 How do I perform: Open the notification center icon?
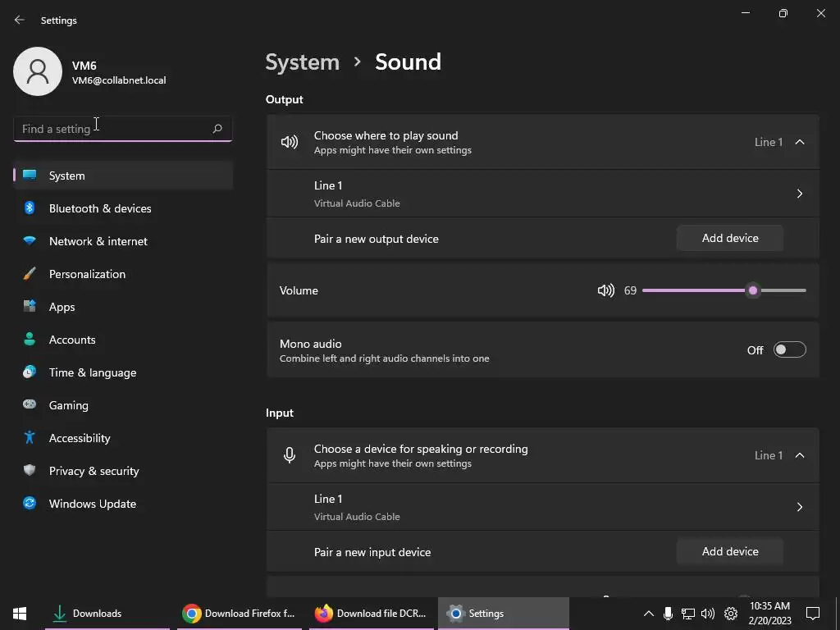point(813,614)
